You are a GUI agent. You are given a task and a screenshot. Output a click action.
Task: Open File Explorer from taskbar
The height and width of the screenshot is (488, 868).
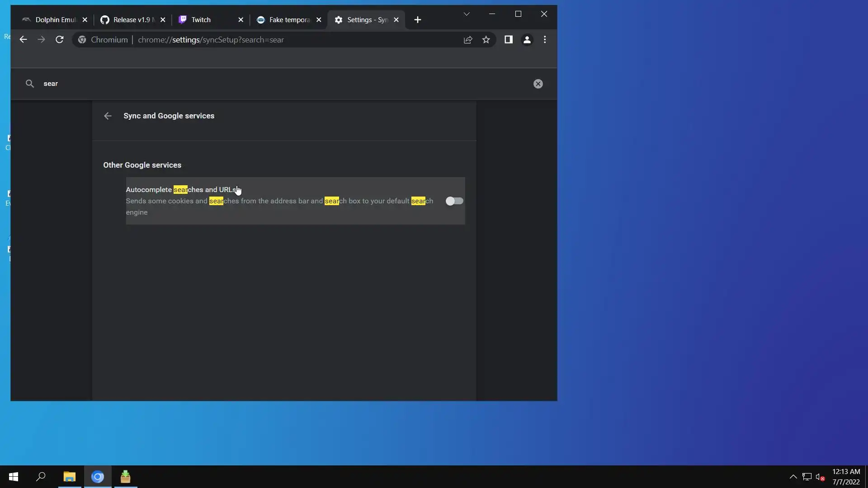69,477
